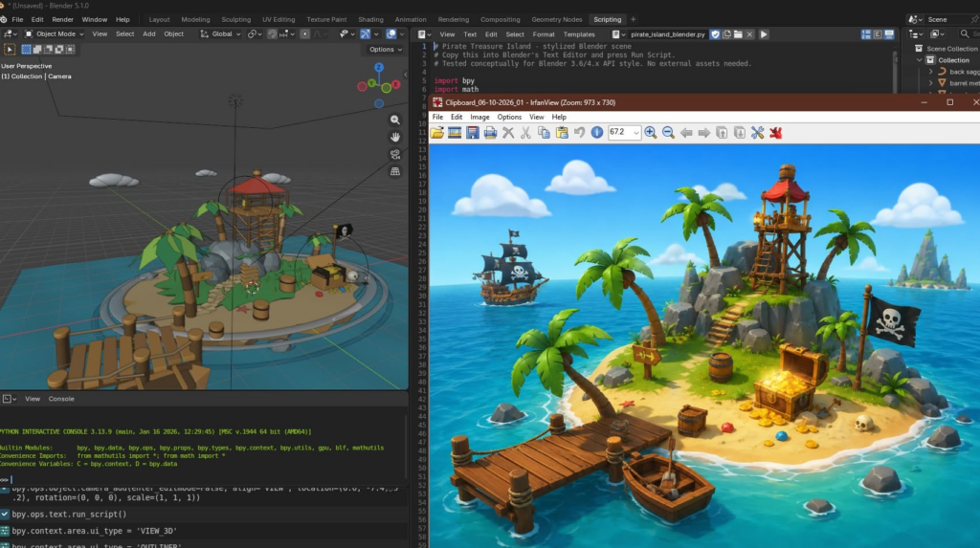Click the IrfanView Zoom Out magnifier

668,133
